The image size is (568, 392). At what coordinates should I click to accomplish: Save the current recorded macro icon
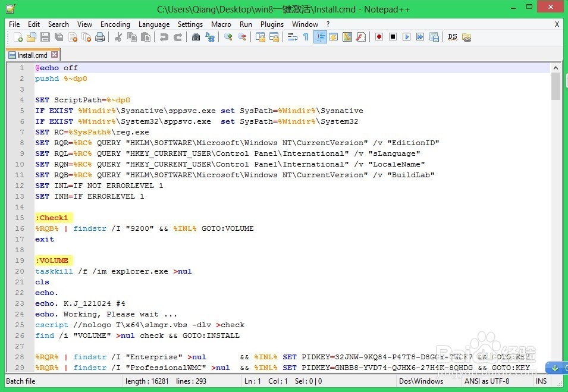434,37
